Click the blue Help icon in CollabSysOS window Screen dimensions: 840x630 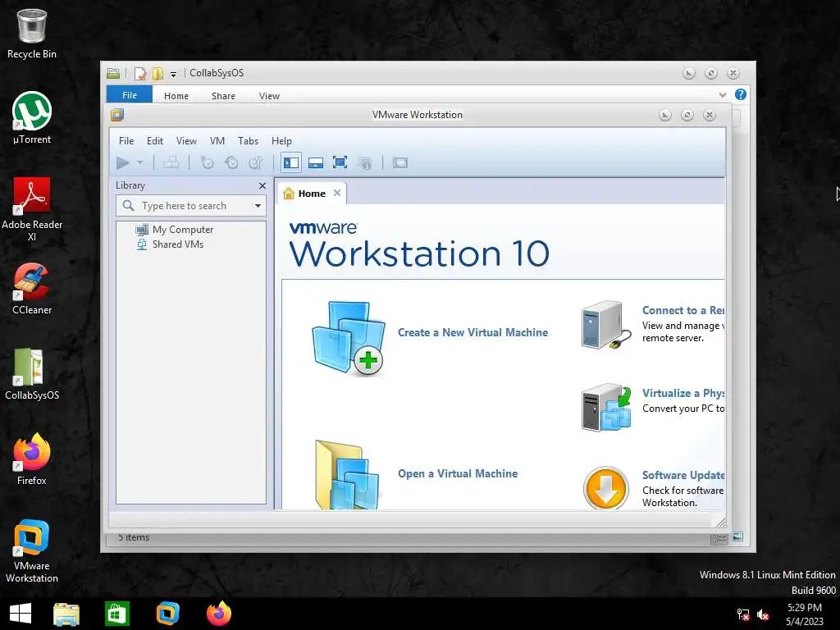[x=741, y=95]
